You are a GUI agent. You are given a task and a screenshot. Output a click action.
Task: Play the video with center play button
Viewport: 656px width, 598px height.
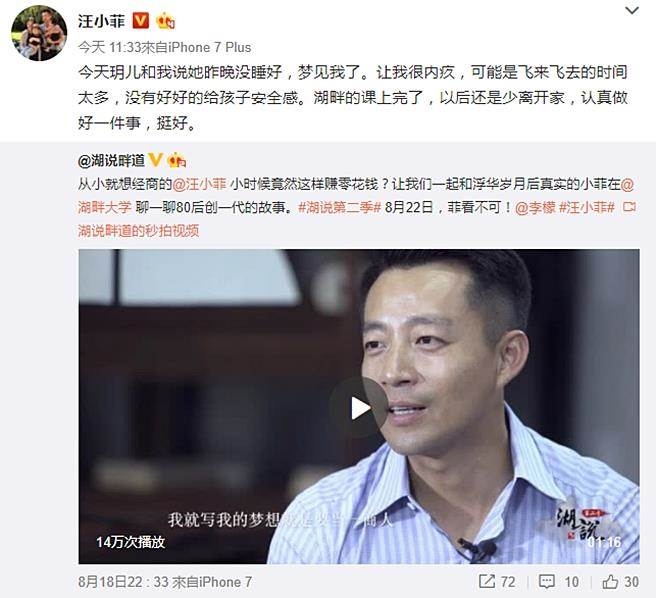[x=359, y=408]
